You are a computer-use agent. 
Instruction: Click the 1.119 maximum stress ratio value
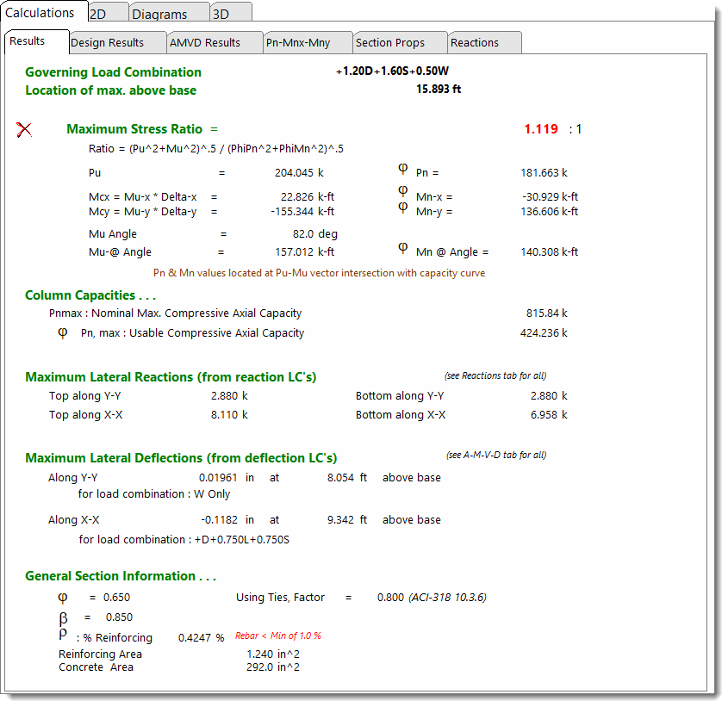[541, 129]
